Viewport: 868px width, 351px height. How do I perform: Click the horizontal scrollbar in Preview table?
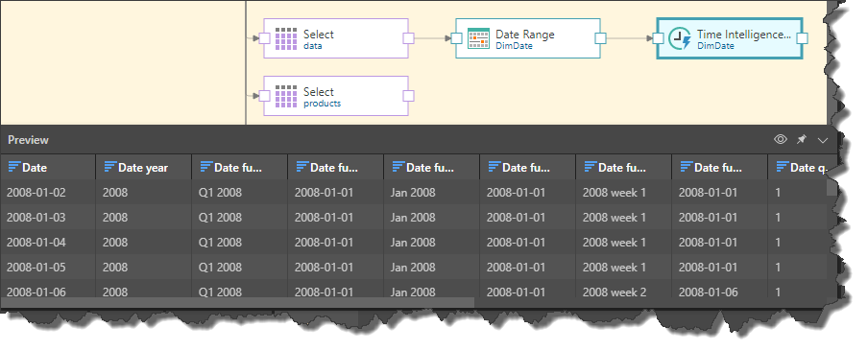click(237, 302)
